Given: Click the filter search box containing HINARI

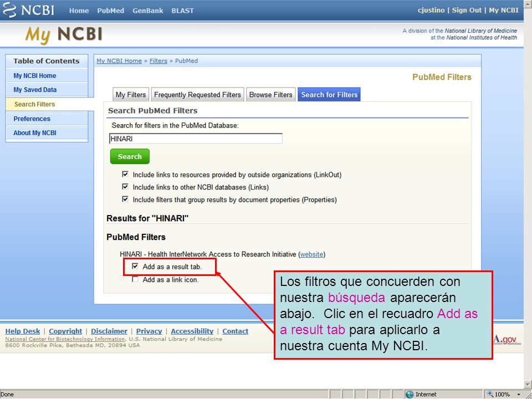Looking at the screenshot, I should 196,139.
